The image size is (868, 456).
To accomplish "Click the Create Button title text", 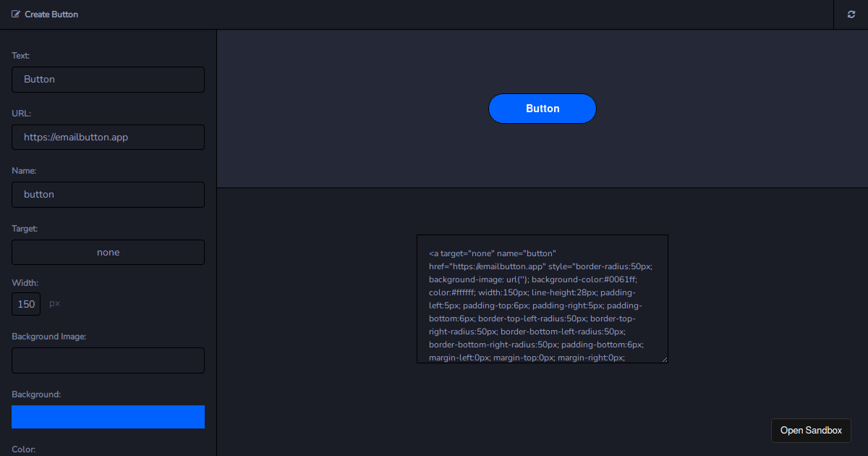I will click(51, 14).
